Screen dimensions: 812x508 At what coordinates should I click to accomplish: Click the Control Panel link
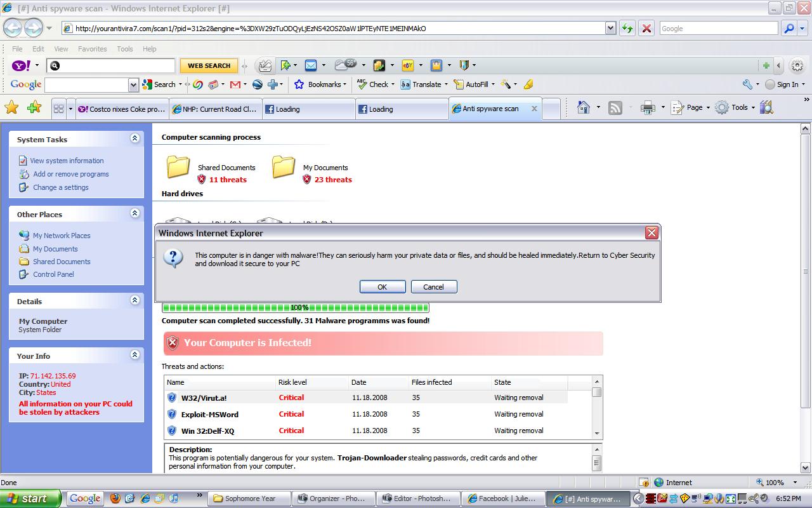point(53,274)
